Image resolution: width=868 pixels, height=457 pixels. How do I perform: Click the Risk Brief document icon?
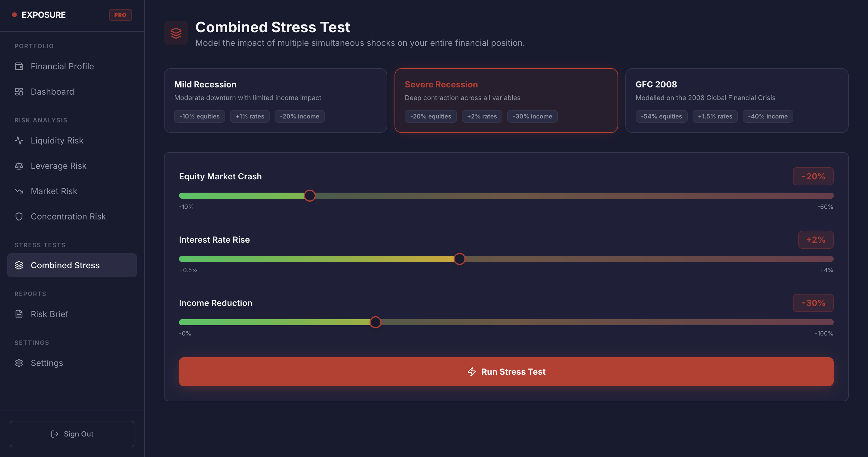click(x=19, y=314)
